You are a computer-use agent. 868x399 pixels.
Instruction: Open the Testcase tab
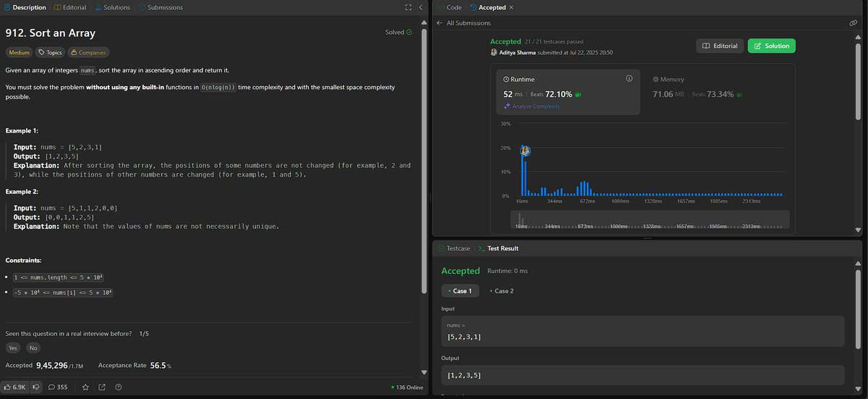[454, 248]
